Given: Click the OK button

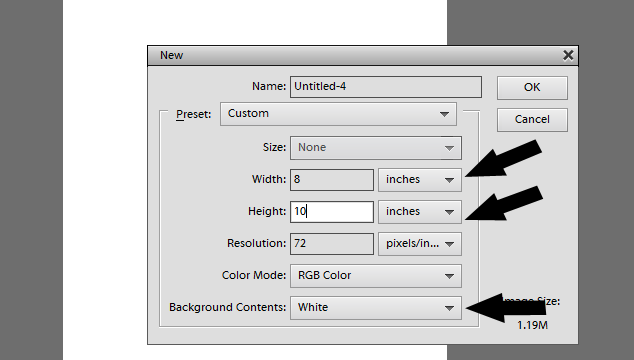Looking at the screenshot, I should coord(532,87).
